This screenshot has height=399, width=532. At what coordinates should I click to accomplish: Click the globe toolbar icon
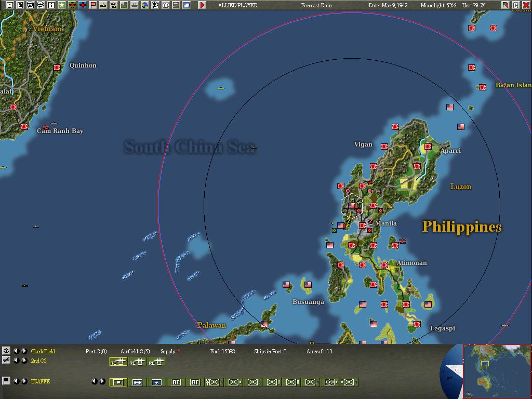(145, 5)
